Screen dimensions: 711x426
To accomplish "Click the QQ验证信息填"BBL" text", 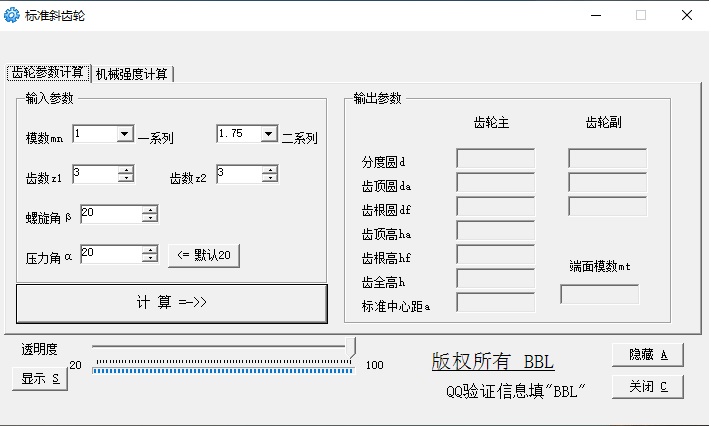I will (x=516, y=391).
